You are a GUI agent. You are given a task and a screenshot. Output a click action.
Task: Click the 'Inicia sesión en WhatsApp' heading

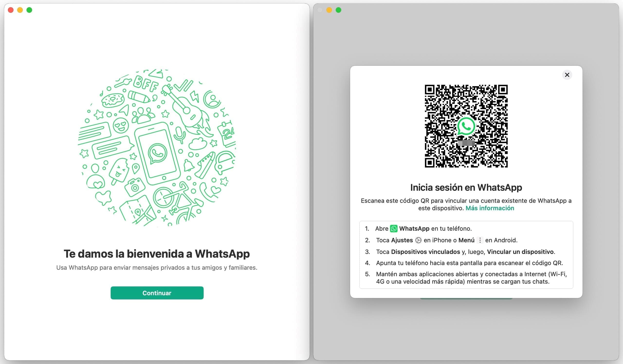click(x=466, y=188)
